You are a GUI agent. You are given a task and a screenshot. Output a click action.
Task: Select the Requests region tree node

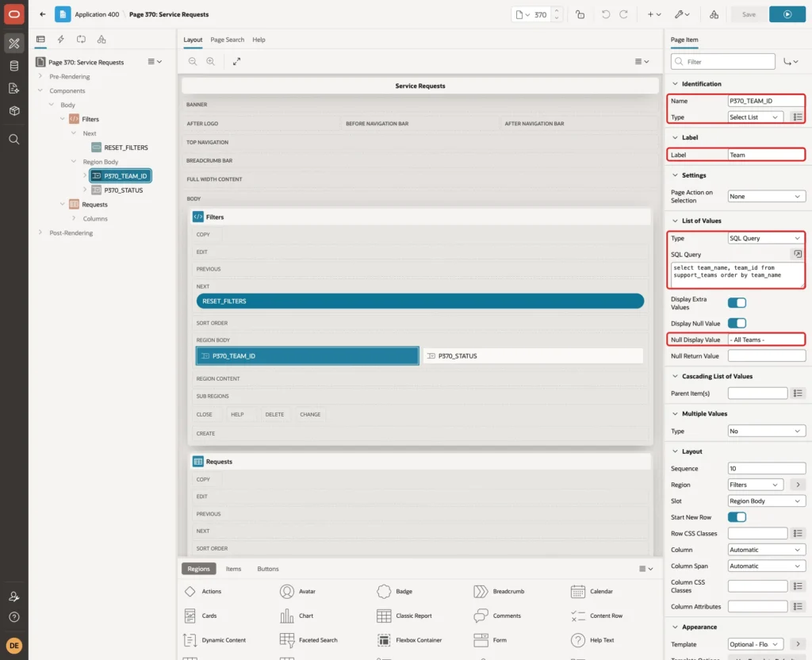[95, 205]
